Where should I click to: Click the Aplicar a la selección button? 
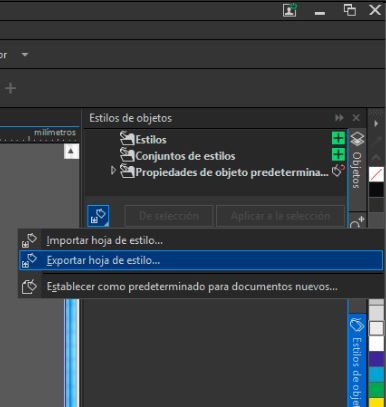pyautogui.click(x=280, y=216)
